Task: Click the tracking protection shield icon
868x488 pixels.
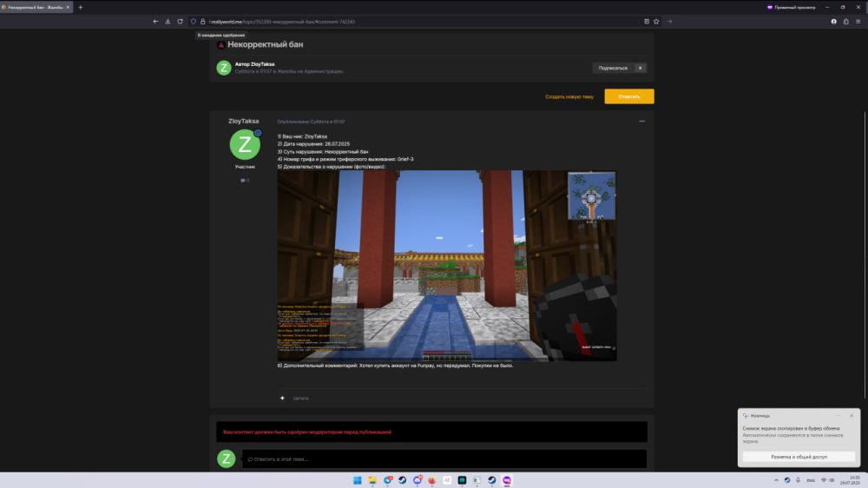Action: [194, 22]
